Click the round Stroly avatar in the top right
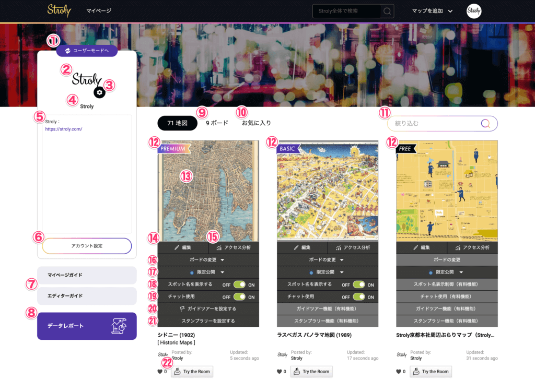 click(x=474, y=11)
